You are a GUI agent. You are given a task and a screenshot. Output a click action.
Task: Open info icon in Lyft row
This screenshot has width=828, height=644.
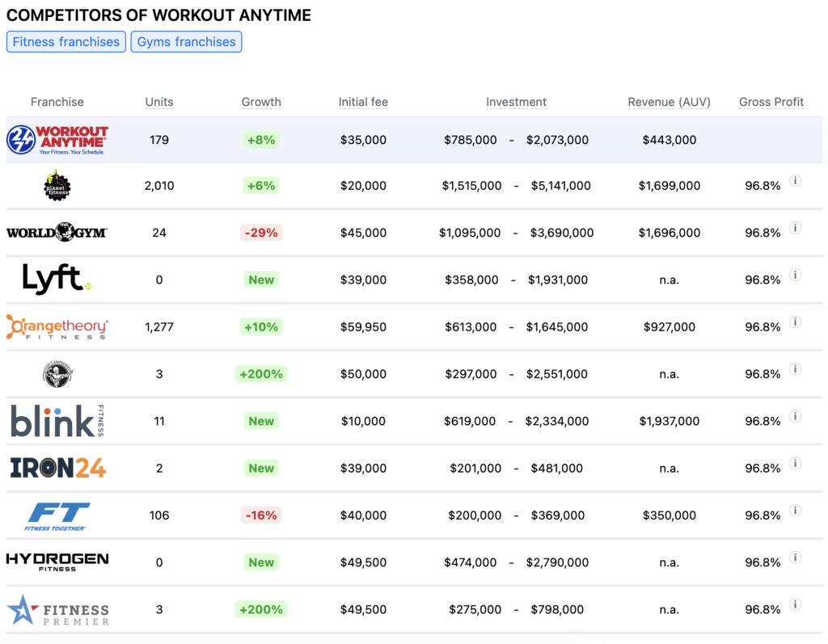coord(796,275)
